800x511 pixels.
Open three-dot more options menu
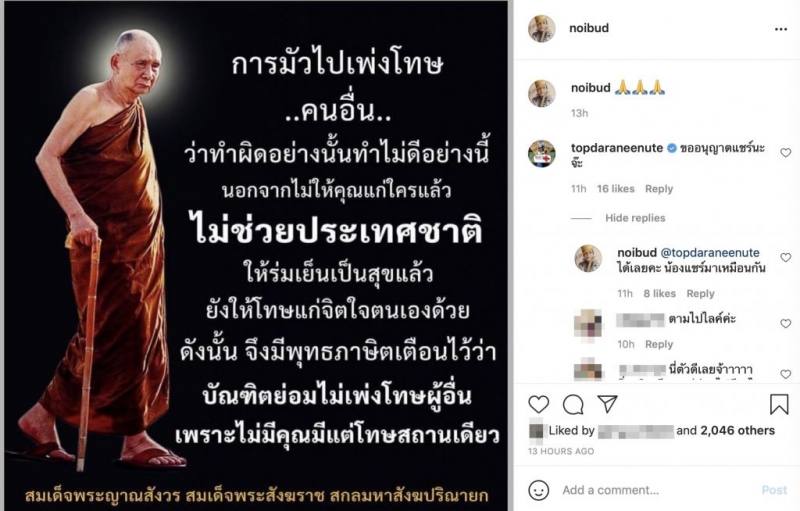(781, 29)
